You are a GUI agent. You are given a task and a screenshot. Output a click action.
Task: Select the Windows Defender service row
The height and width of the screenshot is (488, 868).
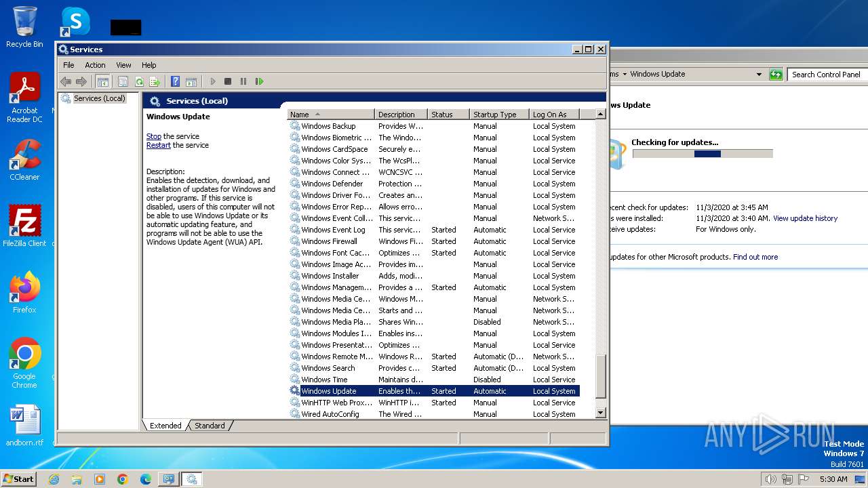434,184
